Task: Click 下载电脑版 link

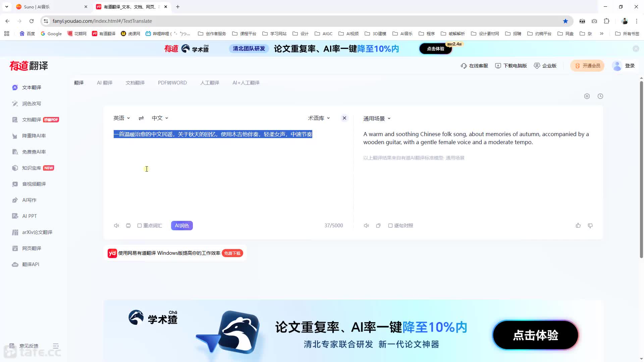Action: point(511,66)
